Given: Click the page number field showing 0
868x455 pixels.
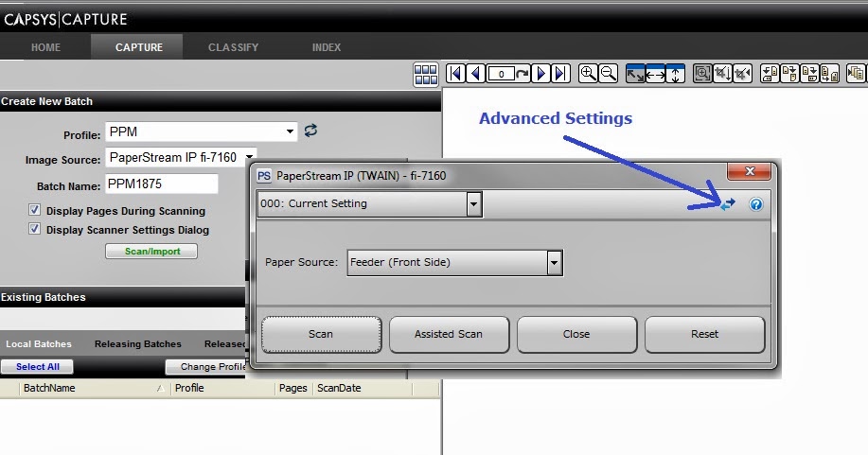Looking at the screenshot, I should pos(501,74).
